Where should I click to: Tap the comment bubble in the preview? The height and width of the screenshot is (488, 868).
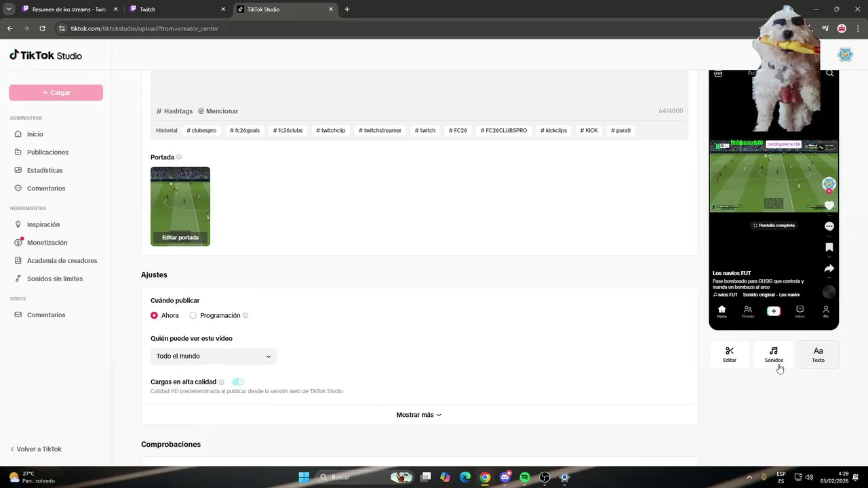pyautogui.click(x=829, y=226)
